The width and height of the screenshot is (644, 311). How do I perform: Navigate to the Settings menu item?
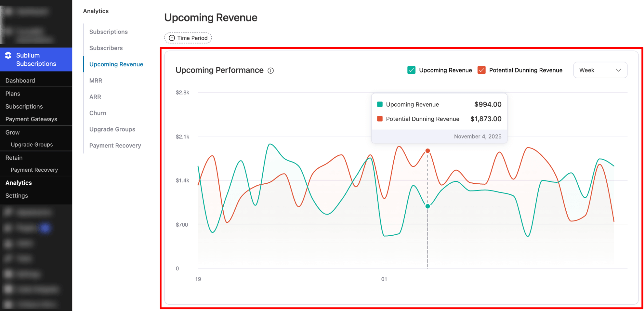pyautogui.click(x=16, y=195)
